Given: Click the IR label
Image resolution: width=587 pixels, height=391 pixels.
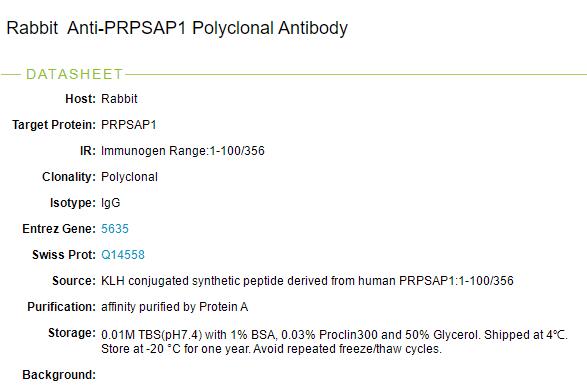Looking at the screenshot, I should click(88, 151).
